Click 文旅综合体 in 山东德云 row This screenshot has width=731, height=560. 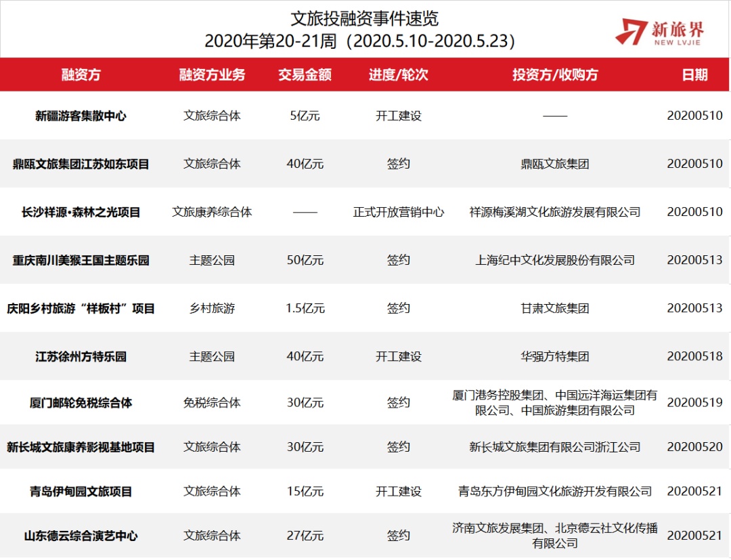pos(212,536)
